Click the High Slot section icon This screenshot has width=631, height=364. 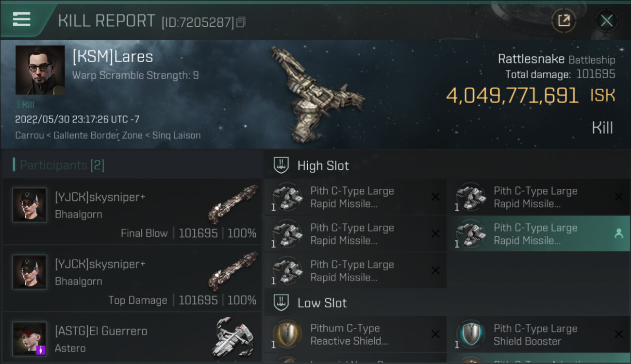281,165
